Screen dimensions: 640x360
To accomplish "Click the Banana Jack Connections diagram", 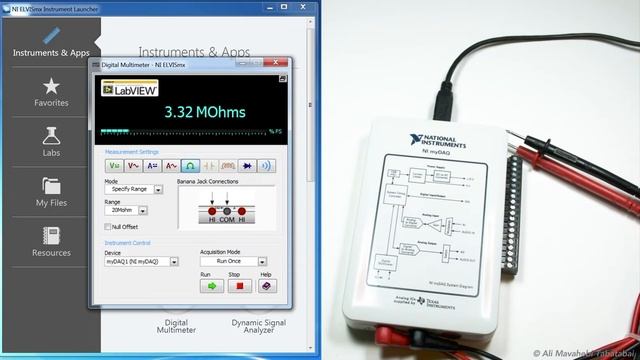I will (x=227, y=208).
